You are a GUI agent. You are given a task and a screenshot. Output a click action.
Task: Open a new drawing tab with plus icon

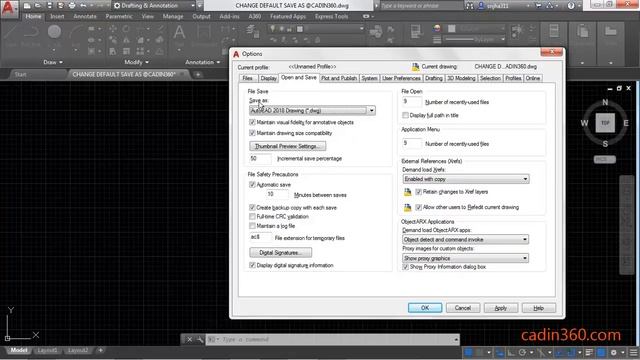198,74
